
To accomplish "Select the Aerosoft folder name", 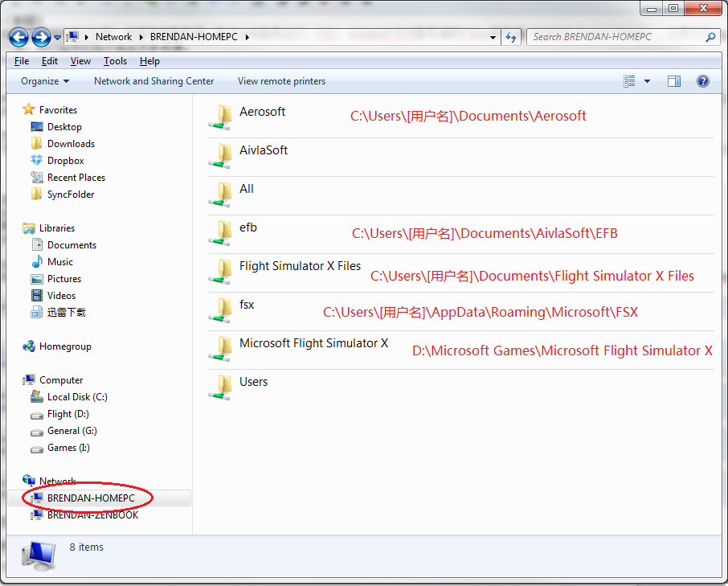I will 262,112.
